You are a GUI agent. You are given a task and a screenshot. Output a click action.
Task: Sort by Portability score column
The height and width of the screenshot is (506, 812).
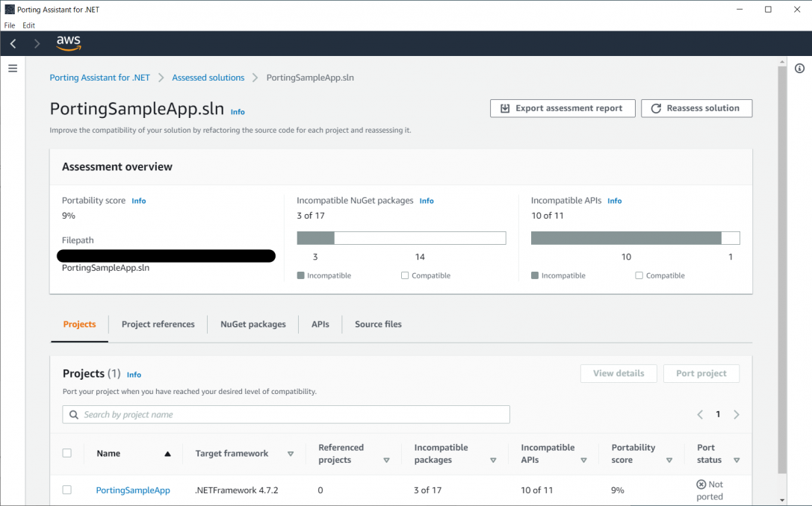click(669, 460)
